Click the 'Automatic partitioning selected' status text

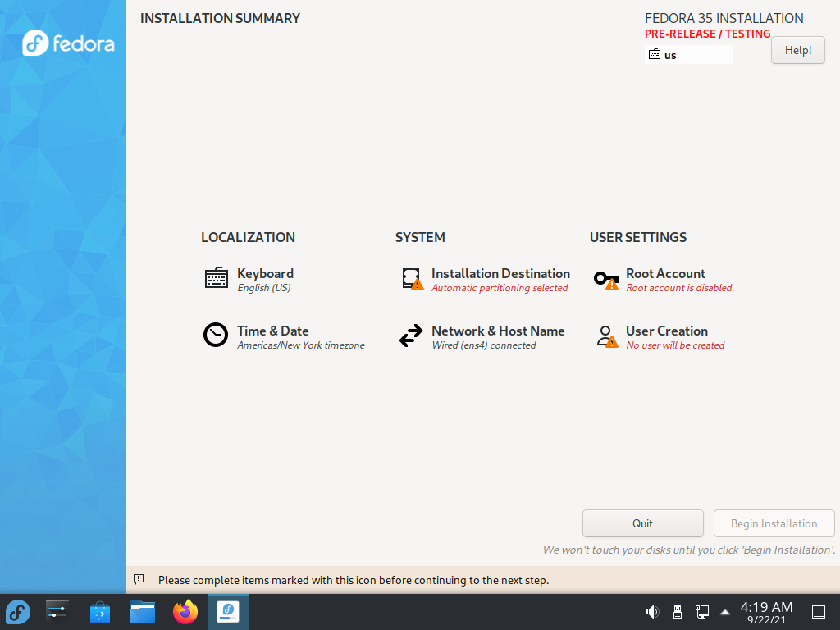pos(500,288)
